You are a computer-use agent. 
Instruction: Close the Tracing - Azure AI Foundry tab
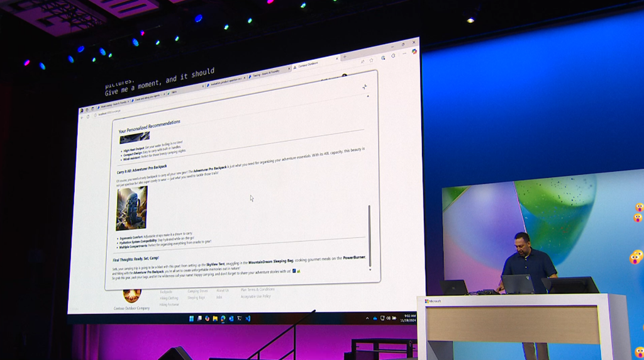[x=289, y=69]
